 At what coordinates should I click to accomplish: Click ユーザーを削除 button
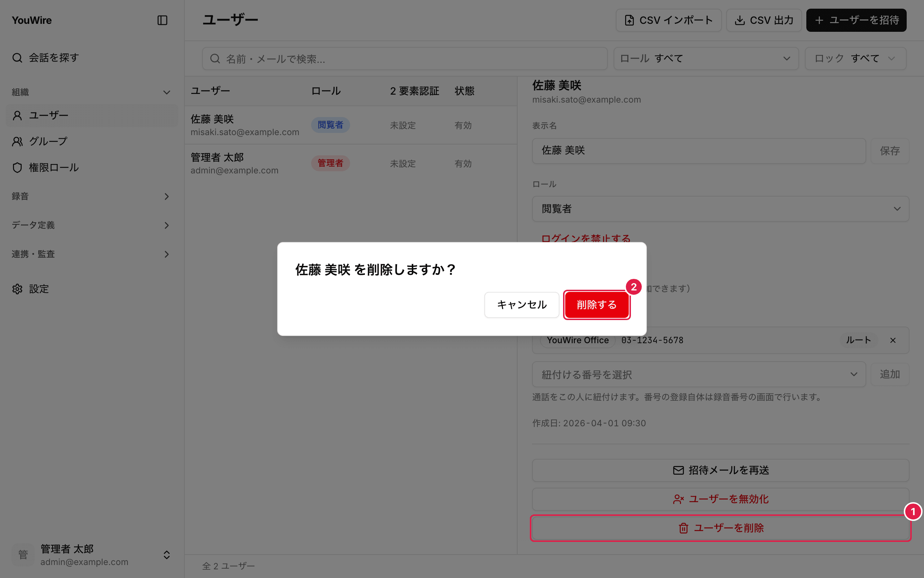720,528
